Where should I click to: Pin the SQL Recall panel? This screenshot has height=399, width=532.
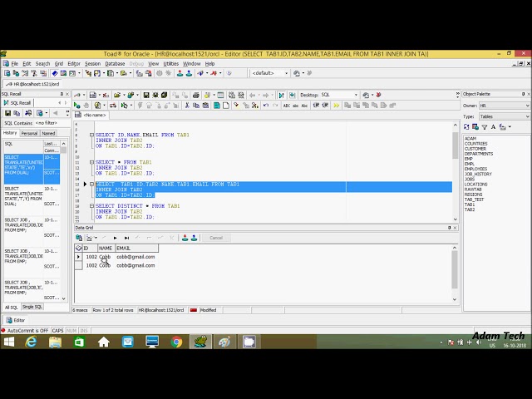click(x=62, y=94)
